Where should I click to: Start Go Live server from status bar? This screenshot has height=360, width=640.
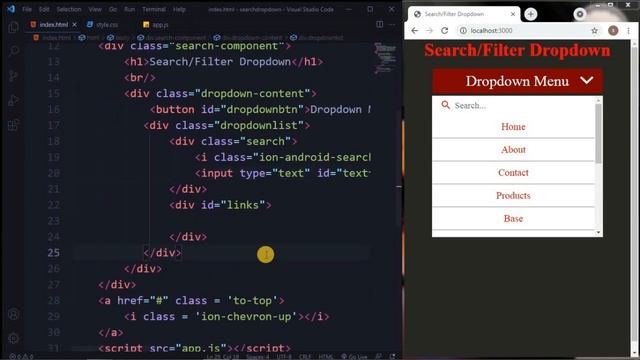coord(354,356)
